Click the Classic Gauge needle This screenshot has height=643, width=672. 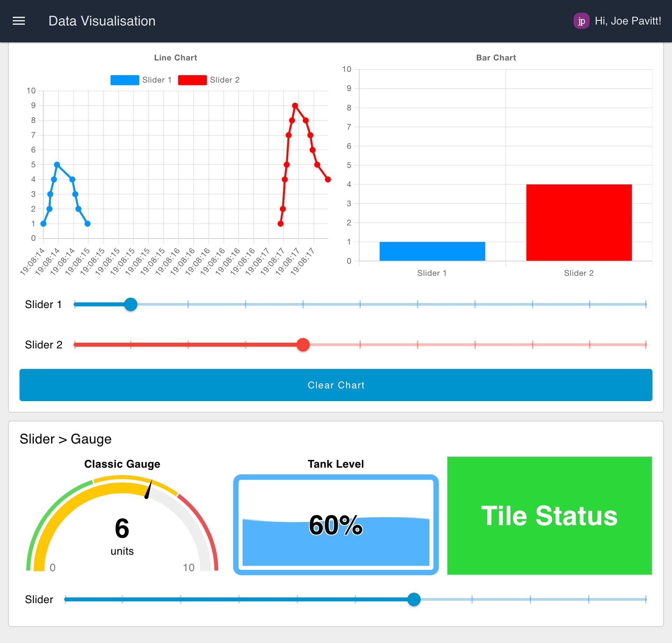(148, 494)
